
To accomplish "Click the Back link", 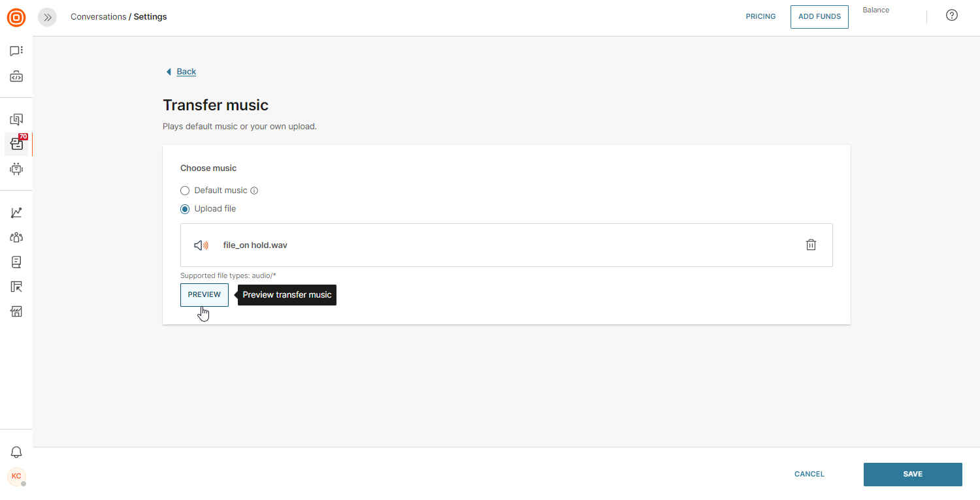I will (x=186, y=72).
